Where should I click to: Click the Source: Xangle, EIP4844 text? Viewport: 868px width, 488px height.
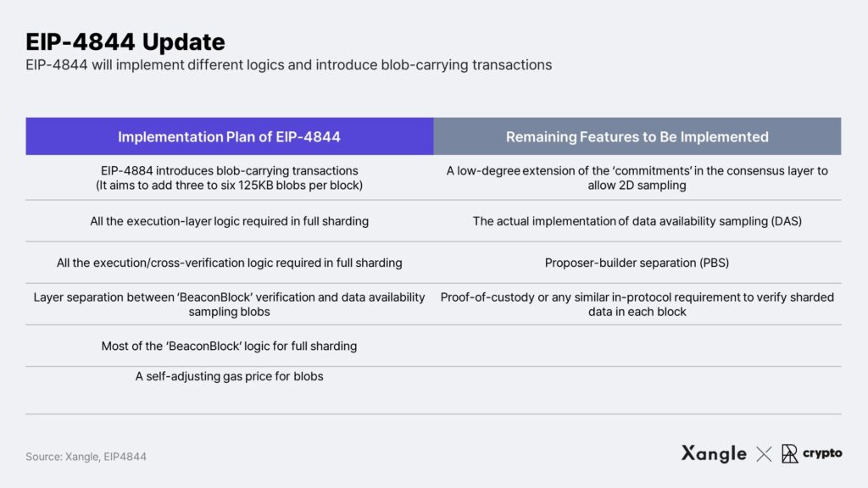coord(86,457)
